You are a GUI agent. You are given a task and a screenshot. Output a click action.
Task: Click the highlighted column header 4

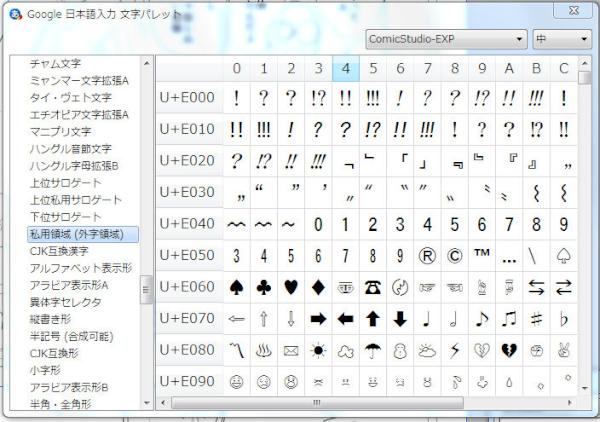click(346, 68)
